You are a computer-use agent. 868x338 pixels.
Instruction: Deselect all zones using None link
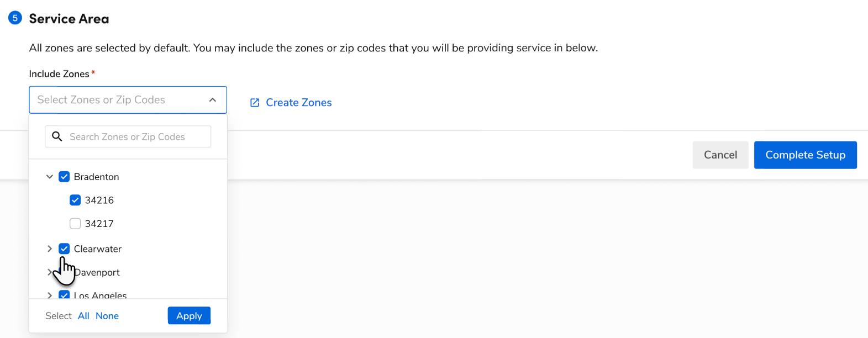[107, 315]
